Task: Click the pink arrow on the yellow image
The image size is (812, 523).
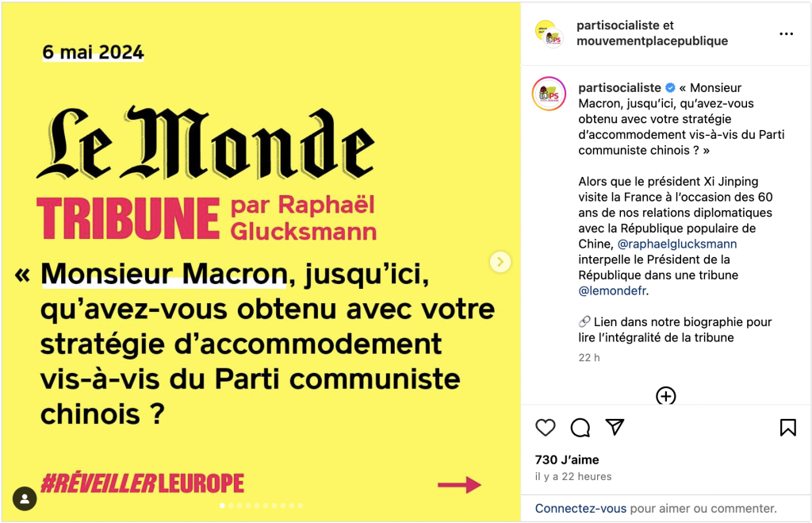Action: tap(459, 484)
